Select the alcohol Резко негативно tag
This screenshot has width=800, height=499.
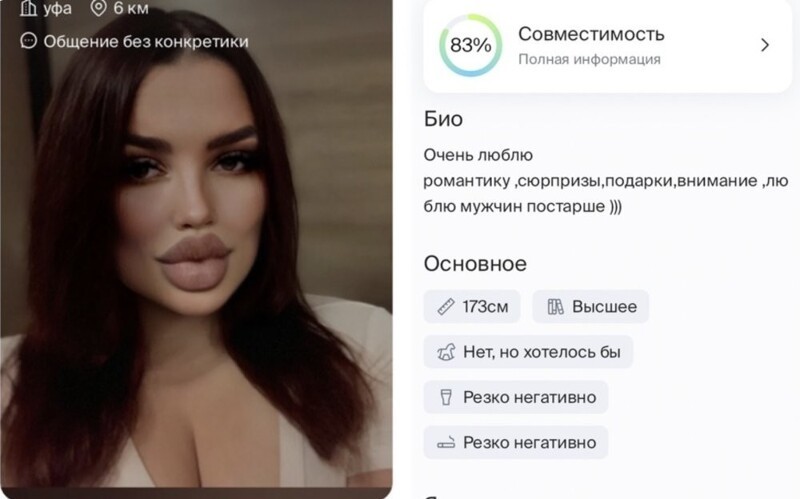tap(516, 397)
